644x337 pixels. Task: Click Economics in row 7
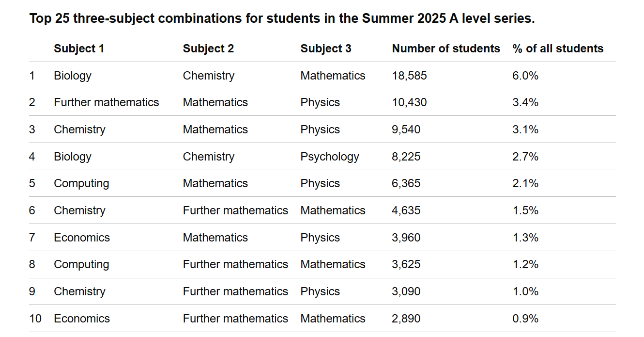[82, 238]
